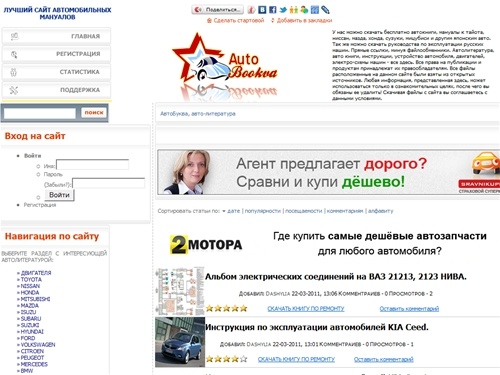The image size is (500, 375).
Task: Click house icon beside 'Сделать стартовой'
Action: point(209,21)
